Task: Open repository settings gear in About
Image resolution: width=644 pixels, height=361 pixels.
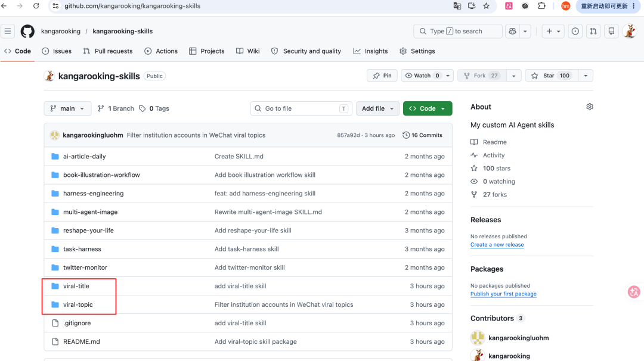Action: 589,107
